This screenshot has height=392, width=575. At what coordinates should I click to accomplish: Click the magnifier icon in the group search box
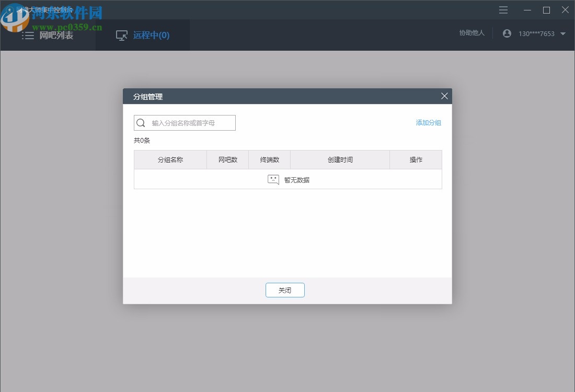point(141,122)
